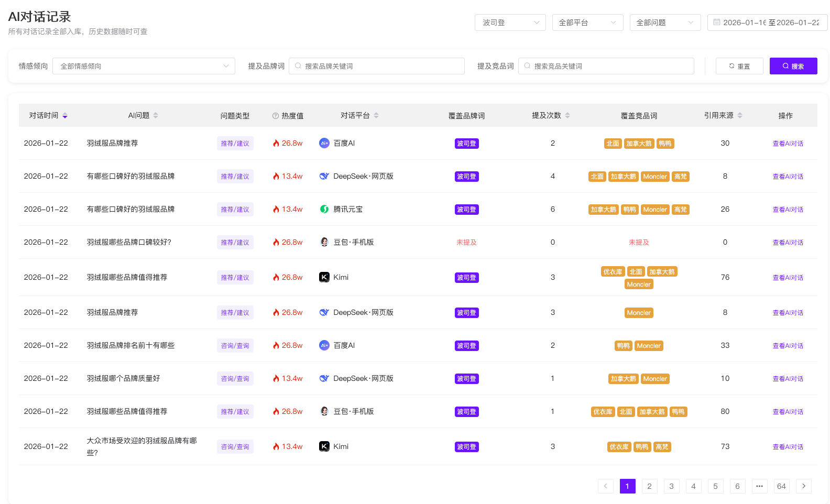The width and height of the screenshot is (830, 504).
Task: Jump to last page 64
Action: coord(781,486)
